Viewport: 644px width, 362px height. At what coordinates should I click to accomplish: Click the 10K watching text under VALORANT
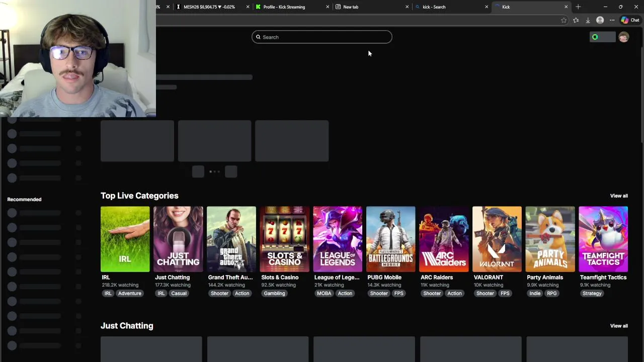point(488,285)
